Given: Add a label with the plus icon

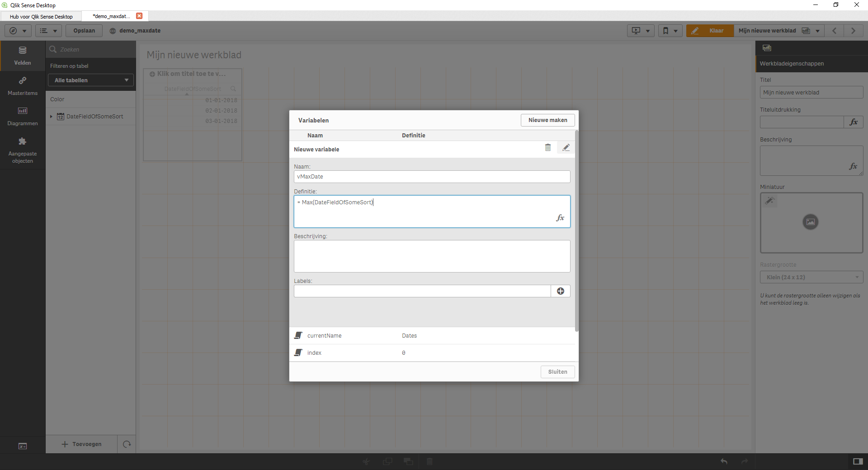Looking at the screenshot, I should (561, 291).
